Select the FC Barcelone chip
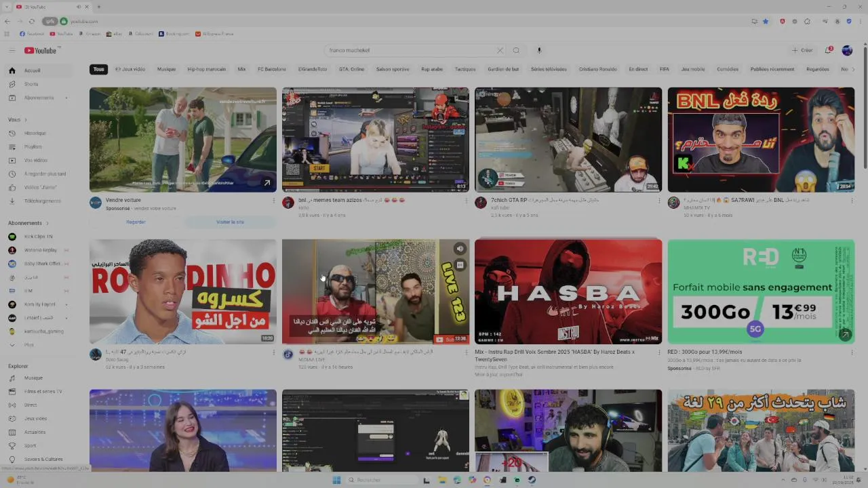868x488 pixels. pyautogui.click(x=272, y=69)
